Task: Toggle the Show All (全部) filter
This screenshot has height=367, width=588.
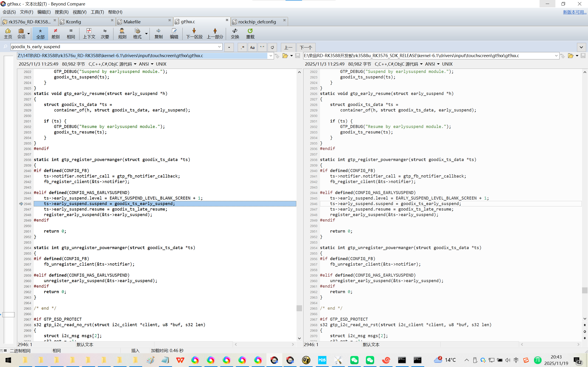Action: click(x=40, y=33)
